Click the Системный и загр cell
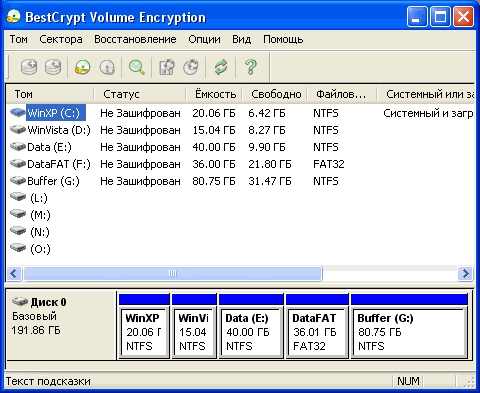 [428, 113]
